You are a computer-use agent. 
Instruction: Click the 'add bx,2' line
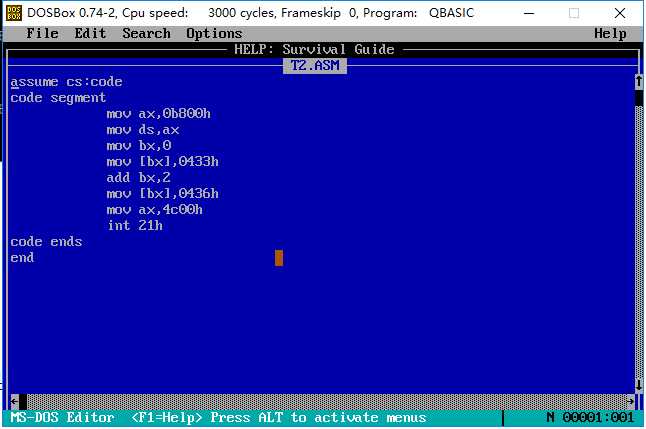point(138,178)
